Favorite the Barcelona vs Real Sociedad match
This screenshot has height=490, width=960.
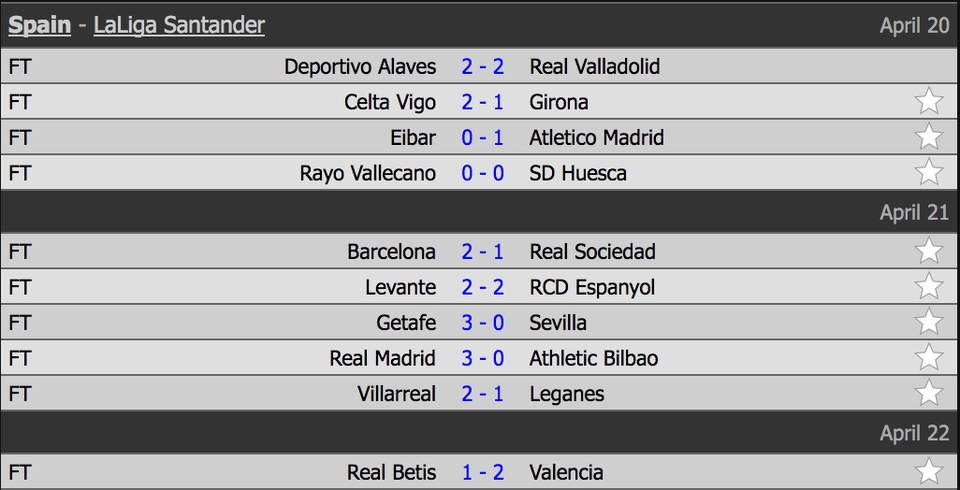click(929, 251)
